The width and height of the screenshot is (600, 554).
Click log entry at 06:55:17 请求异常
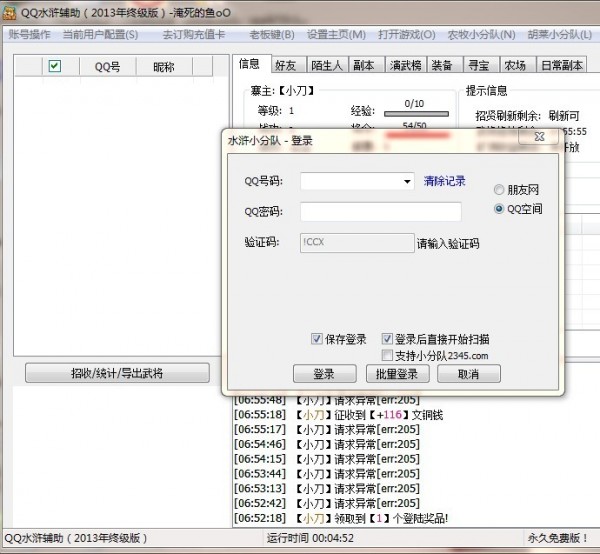327,430
